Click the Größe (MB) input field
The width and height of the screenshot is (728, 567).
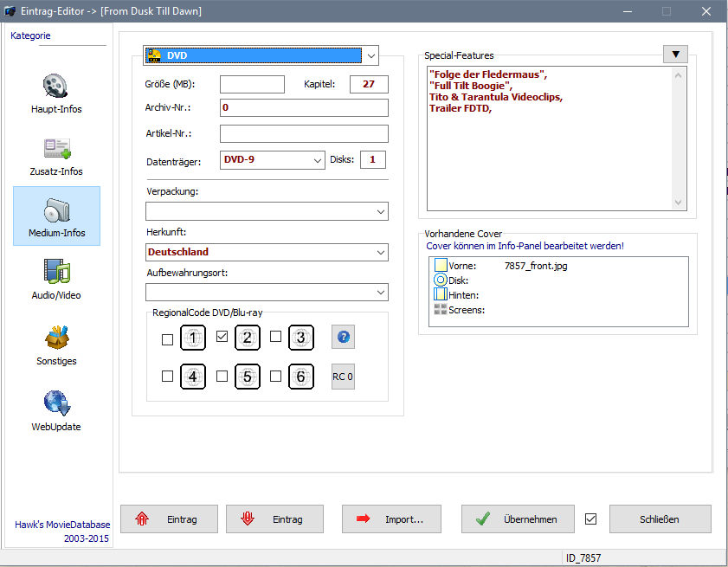252,85
